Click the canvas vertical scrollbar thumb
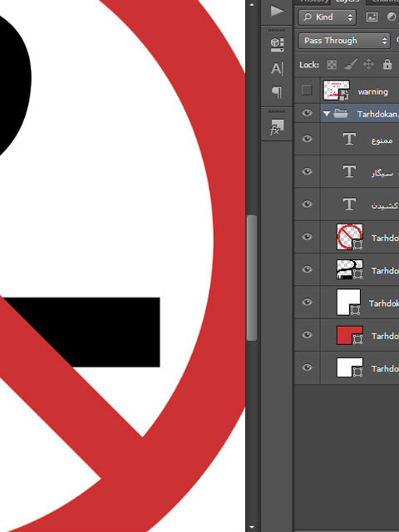Viewport: 399px width, 532px height. click(252, 278)
